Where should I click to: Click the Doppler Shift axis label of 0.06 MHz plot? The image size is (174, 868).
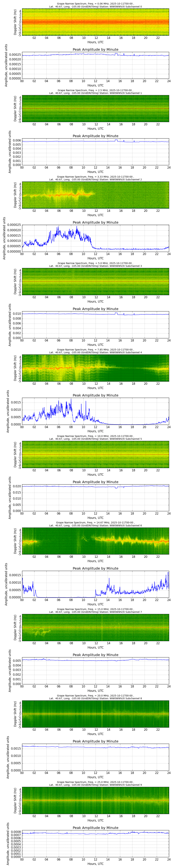point(15,23)
